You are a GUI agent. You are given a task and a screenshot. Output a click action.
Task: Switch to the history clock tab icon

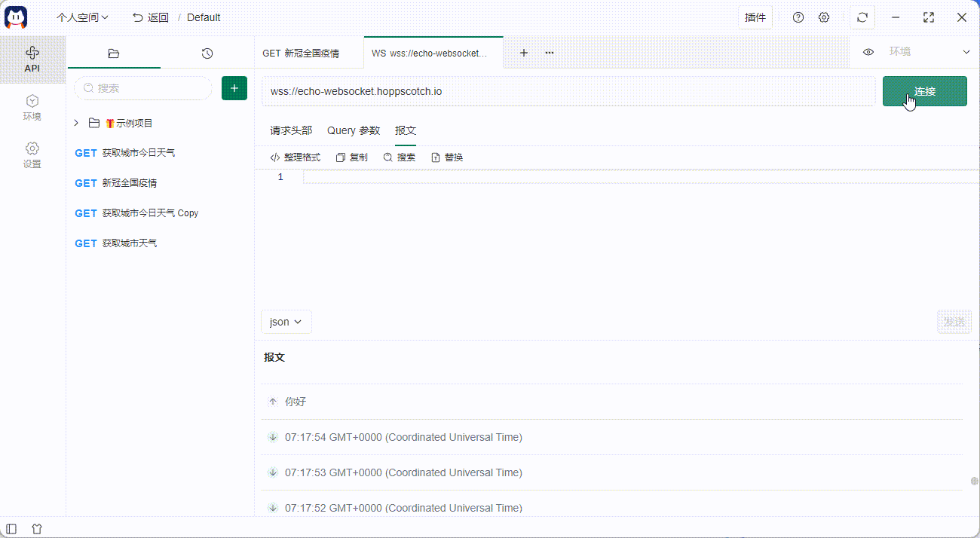pos(207,53)
